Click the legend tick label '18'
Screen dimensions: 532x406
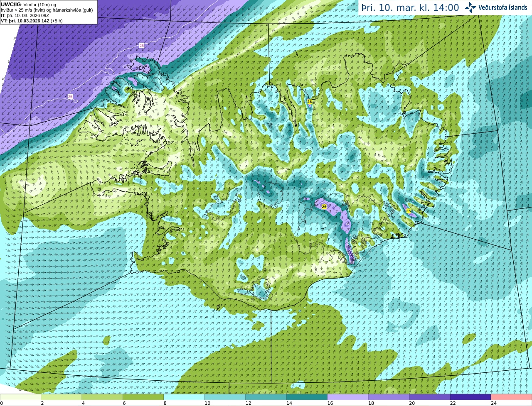point(371,403)
